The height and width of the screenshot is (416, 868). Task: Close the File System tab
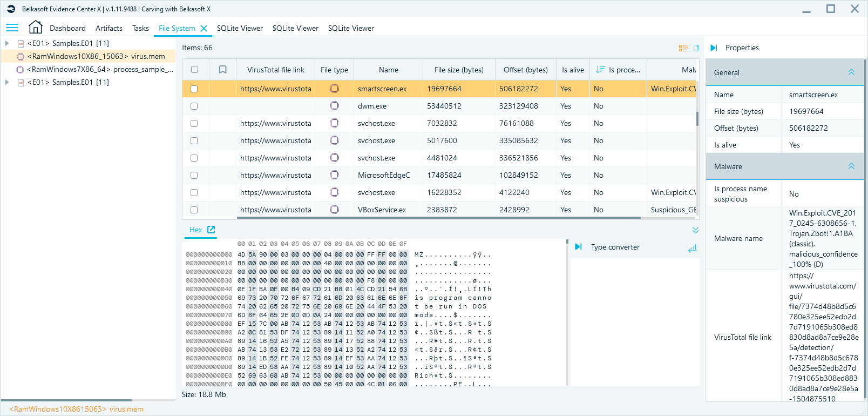pyautogui.click(x=204, y=29)
